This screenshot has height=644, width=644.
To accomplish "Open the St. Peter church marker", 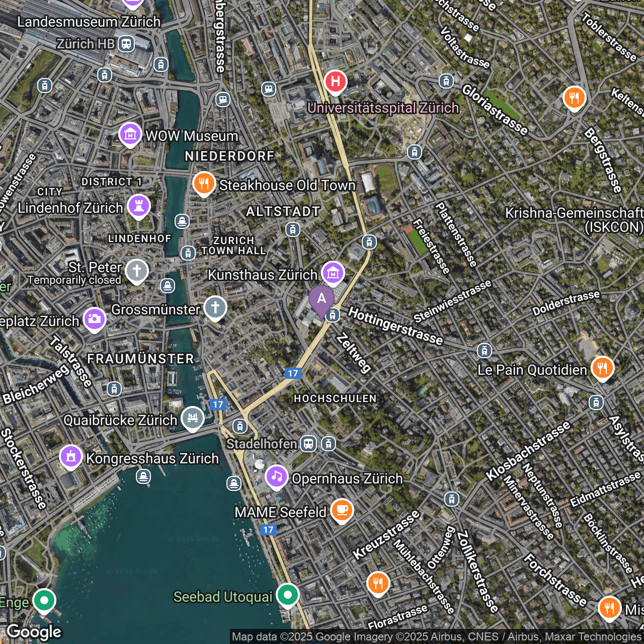I will pyautogui.click(x=137, y=271).
